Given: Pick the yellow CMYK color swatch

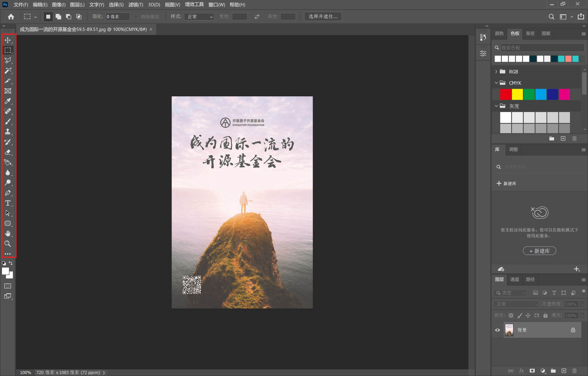Looking at the screenshot, I should (517, 94).
